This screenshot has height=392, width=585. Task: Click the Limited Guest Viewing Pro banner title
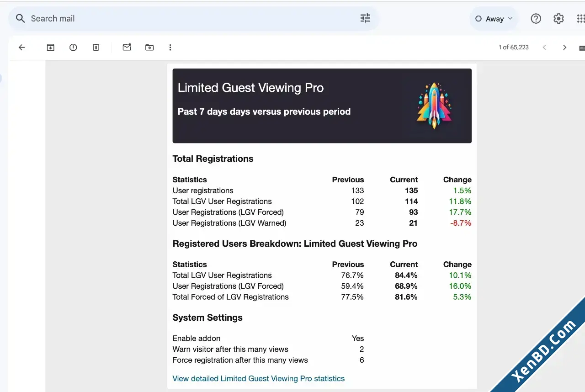[x=250, y=88]
